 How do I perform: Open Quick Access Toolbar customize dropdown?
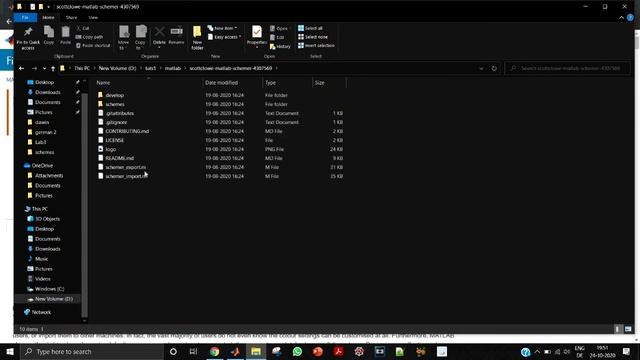(49, 7)
